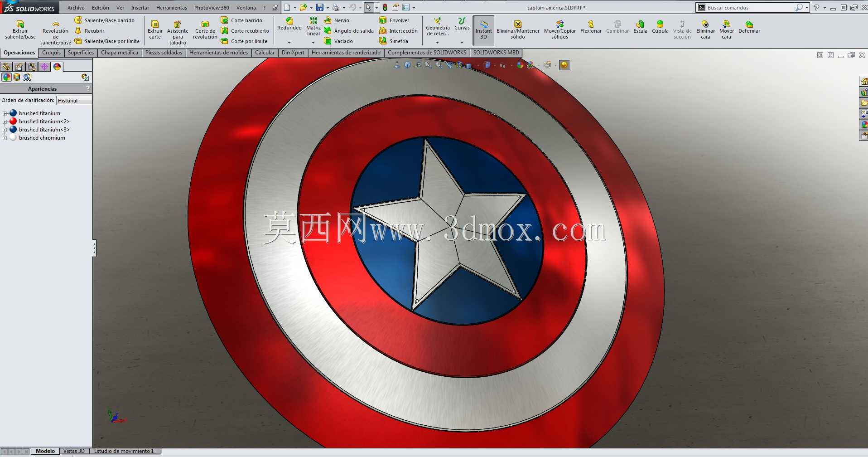The height and width of the screenshot is (457, 868).
Task: Click the Cúpula tool
Action: point(660,27)
